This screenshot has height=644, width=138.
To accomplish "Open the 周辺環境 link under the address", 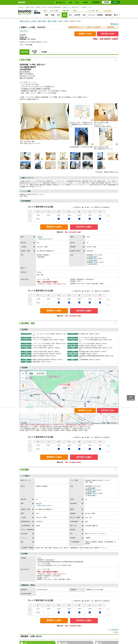I will 42,257.
